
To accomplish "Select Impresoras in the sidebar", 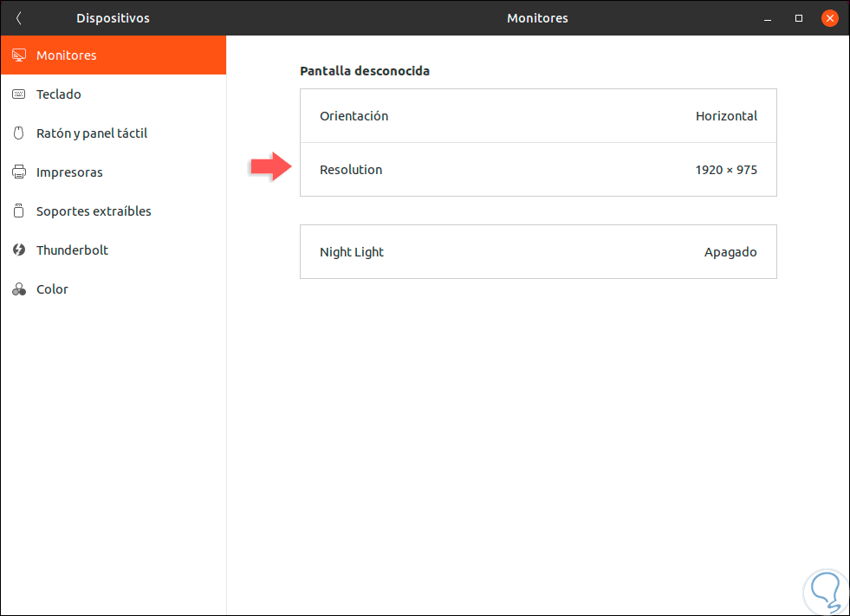I will (x=114, y=172).
